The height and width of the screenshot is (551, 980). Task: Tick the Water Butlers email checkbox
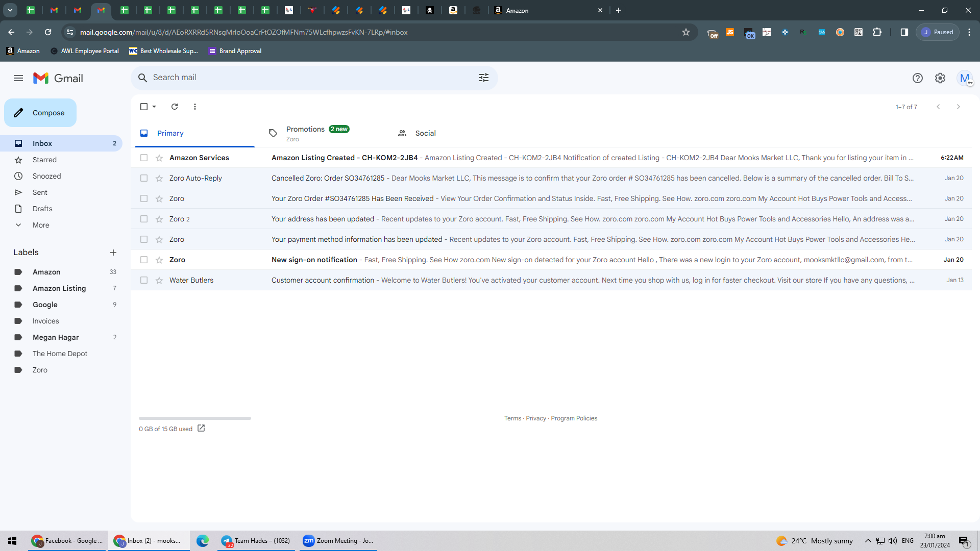(144, 280)
